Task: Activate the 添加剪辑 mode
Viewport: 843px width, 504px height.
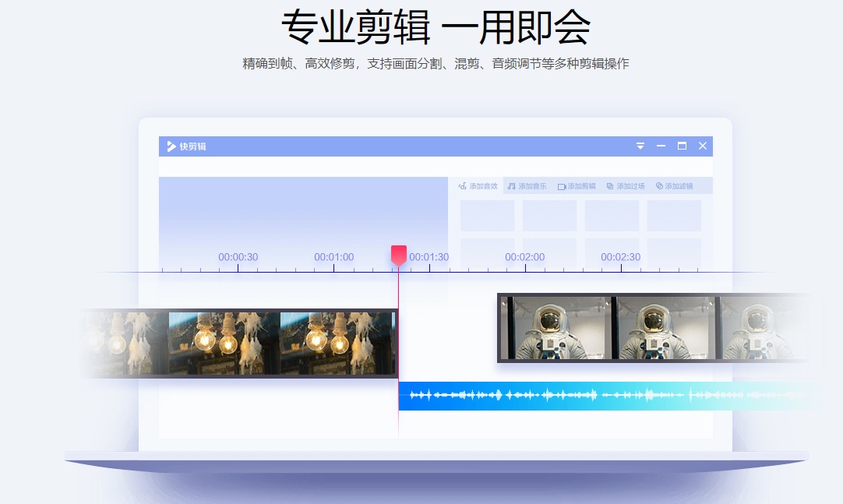Action: pyautogui.click(x=578, y=185)
